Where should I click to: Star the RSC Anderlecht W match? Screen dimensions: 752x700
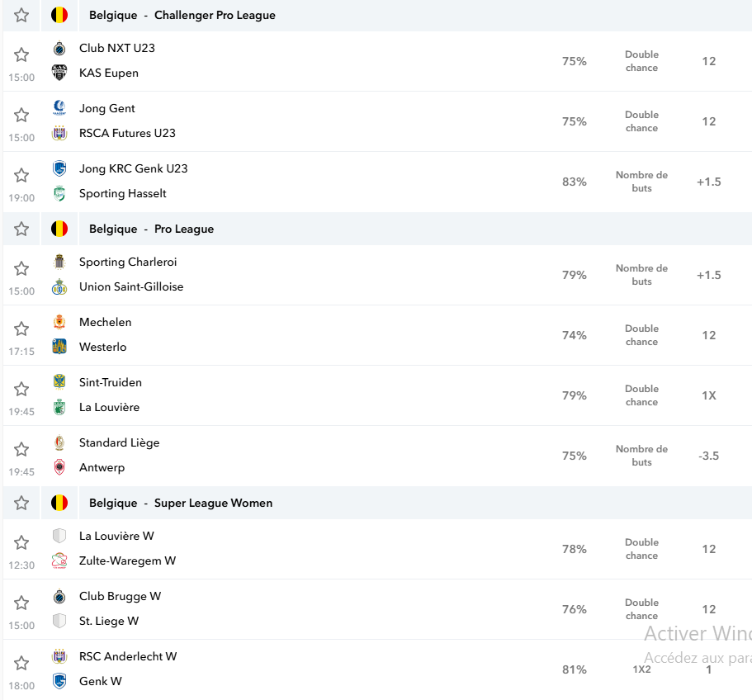coord(21,663)
